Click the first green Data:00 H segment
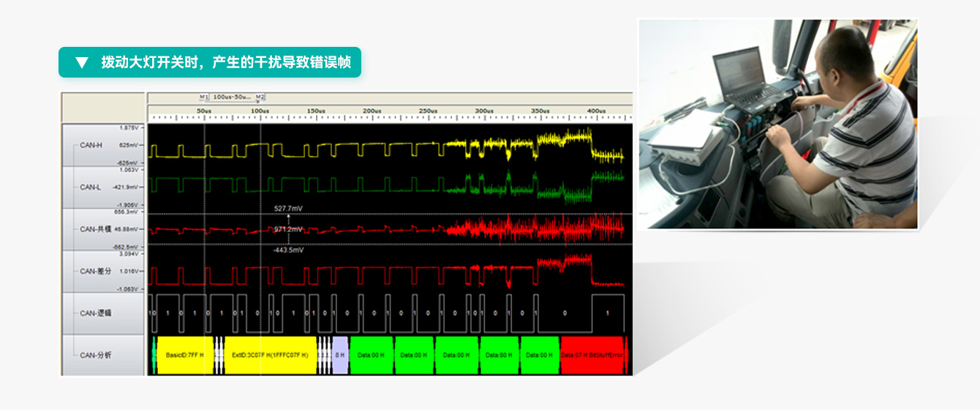 coord(372,355)
